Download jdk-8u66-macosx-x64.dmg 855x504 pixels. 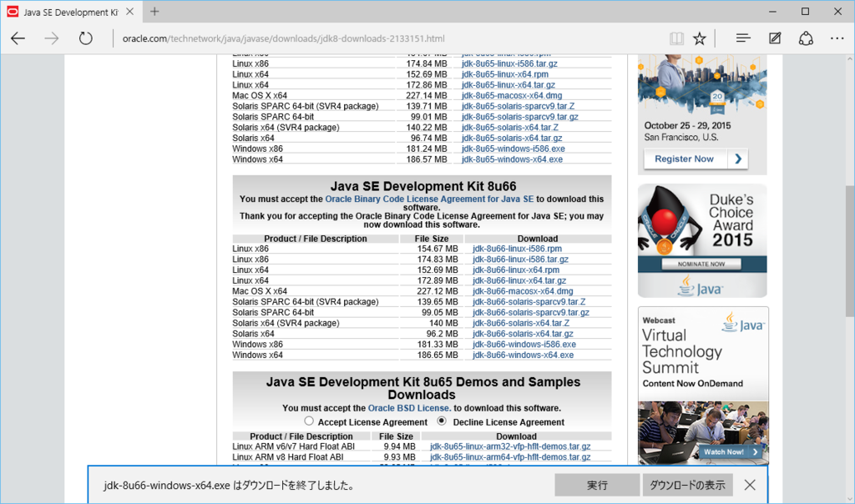coord(523,291)
